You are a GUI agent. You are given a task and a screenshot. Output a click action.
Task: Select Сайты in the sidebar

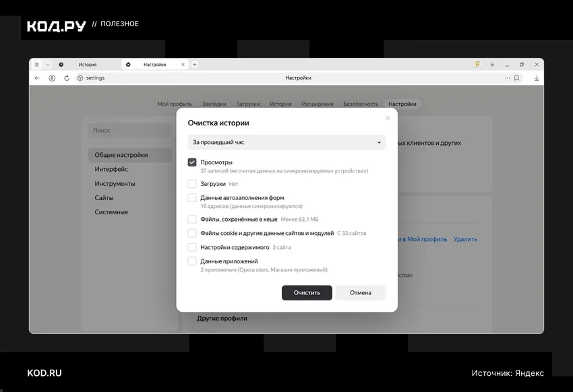pyautogui.click(x=104, y=197)
